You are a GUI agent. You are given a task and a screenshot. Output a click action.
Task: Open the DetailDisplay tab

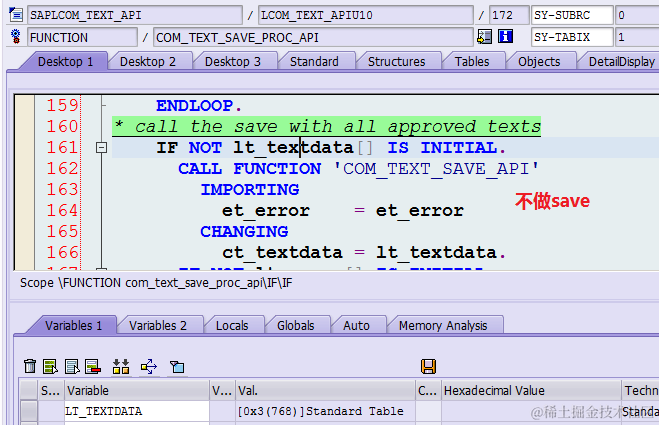pos(621,61)
